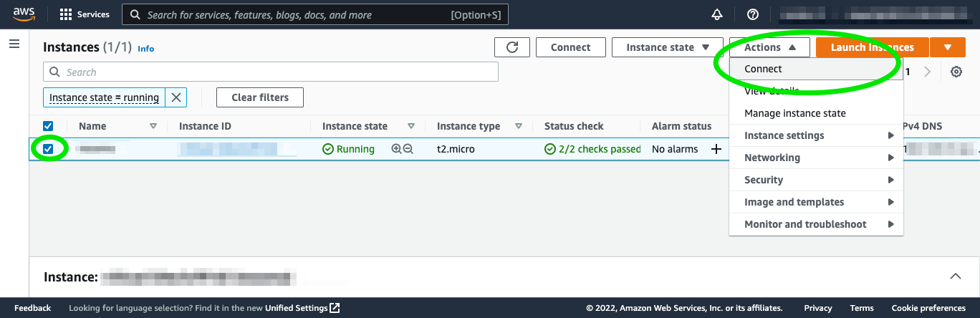
Task: Expand Monitor and troubleshoot submenu
Action: pyautogui.click(x=816, y=224)
